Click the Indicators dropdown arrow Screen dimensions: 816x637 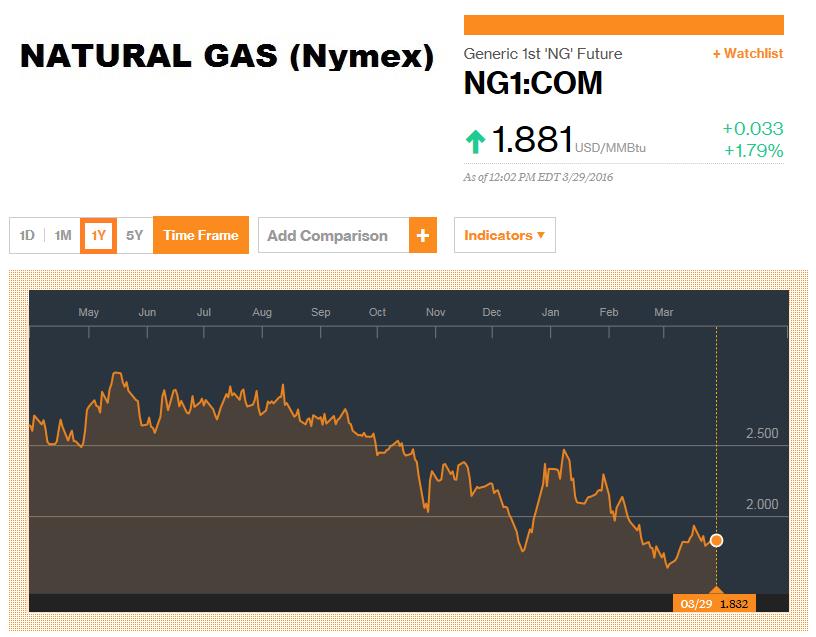(x=541, y=235)
